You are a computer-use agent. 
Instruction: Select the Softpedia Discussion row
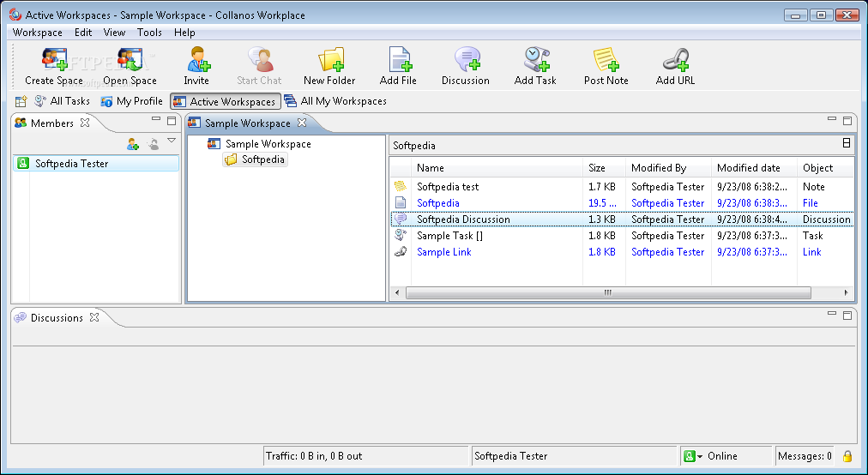pos(622,219)
